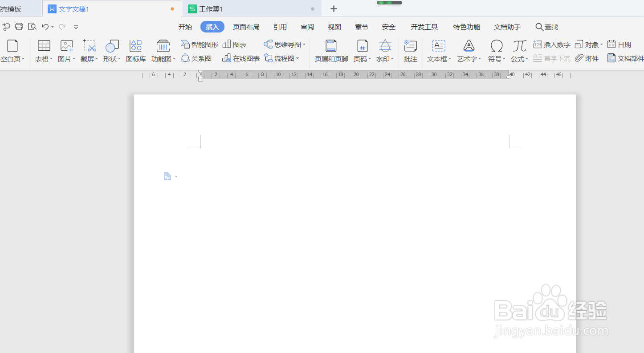
Task: Click the print preview icon
Action: [x=32, y=27]
